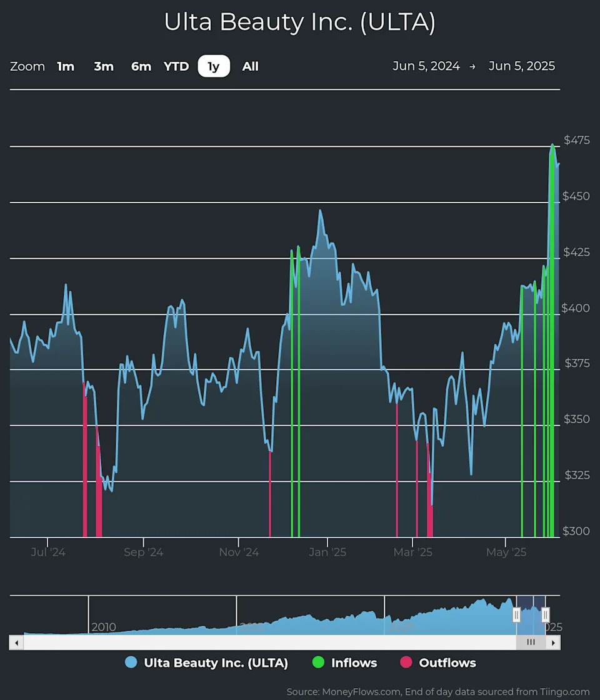Select the All zoom range
Screen dimensions: 600x700
[x=251, y=66]
